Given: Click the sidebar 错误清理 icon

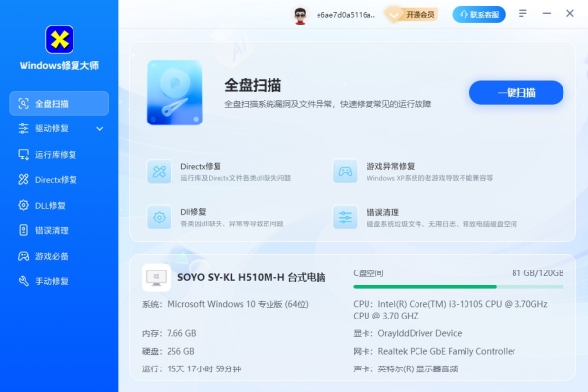Looking at the screenshot, I should [24, 230].
